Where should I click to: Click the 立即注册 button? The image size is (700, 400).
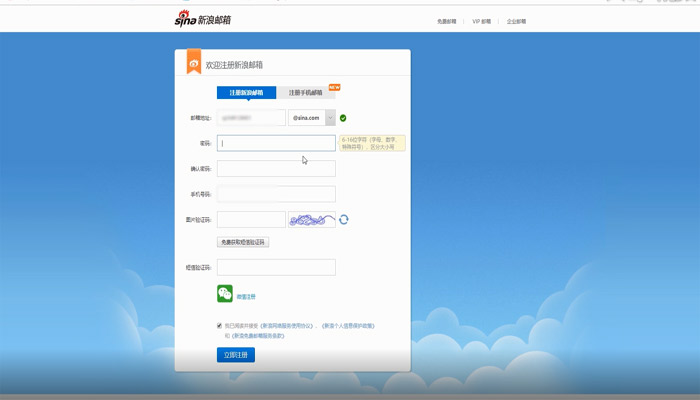pyautogui.click(x=236, y=355)
